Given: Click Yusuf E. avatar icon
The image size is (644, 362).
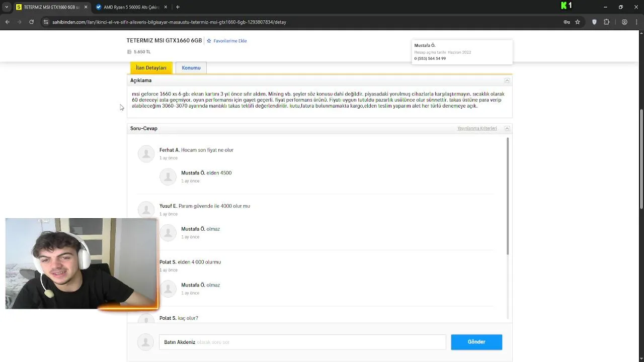Looking at the screenshot, I should pyautogui.click(x=146, y=210).
